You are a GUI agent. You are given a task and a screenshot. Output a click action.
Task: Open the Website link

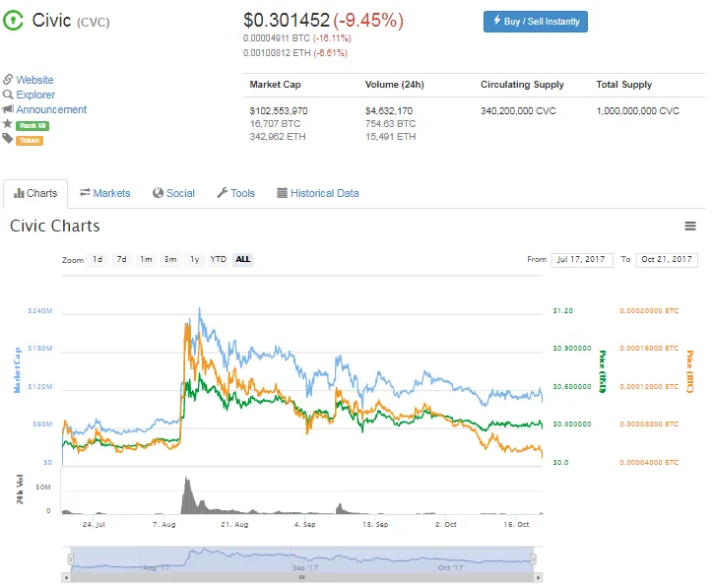(x=34, y=80)
